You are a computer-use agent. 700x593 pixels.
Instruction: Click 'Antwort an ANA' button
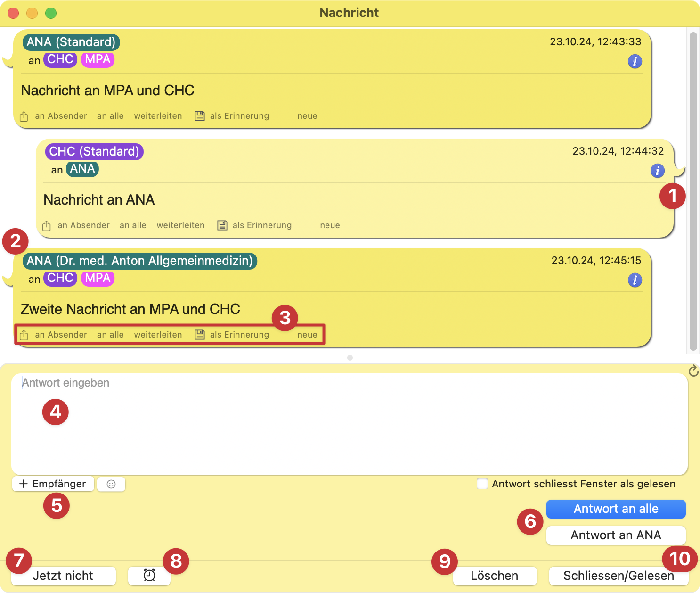616,535
